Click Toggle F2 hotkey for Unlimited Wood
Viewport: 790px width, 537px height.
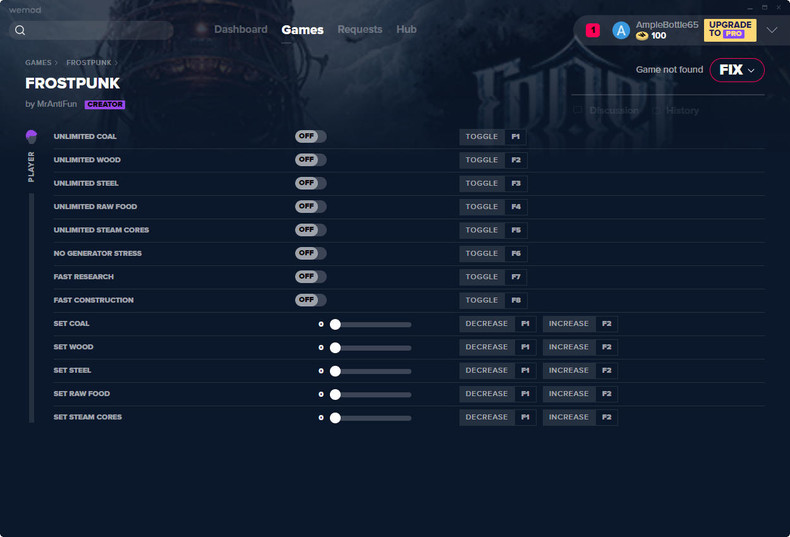[493, 160]
